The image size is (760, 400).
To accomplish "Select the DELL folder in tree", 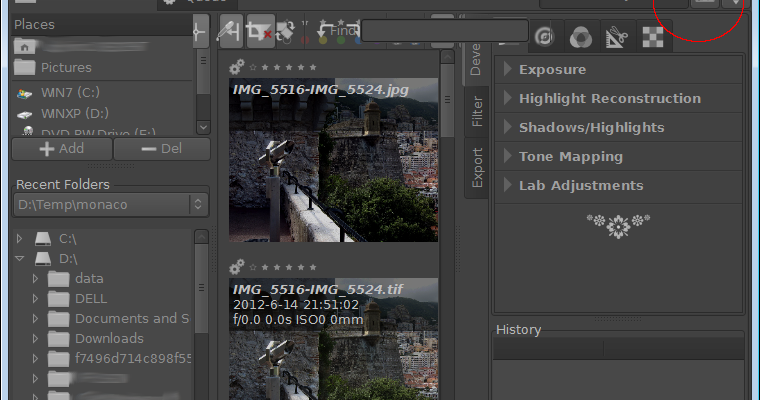I will point(78,299).
